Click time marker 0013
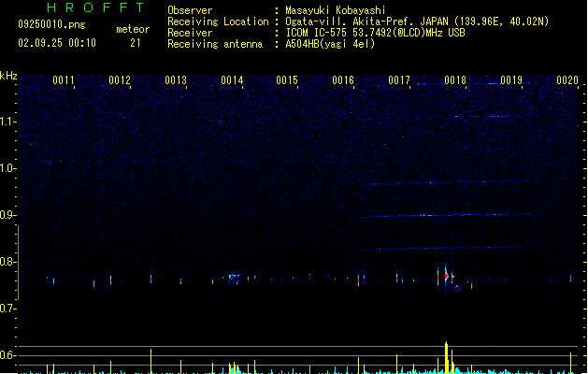Viewport: 588px width, 374px height. (176, 80)
